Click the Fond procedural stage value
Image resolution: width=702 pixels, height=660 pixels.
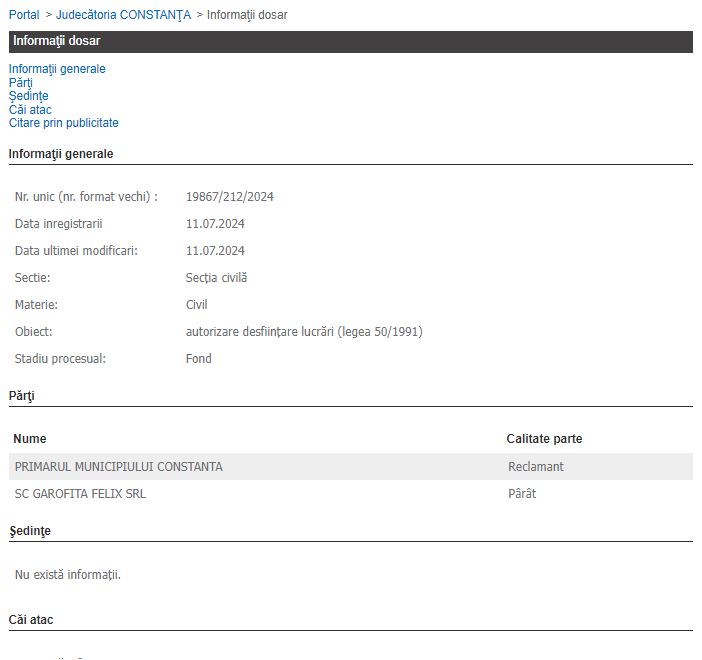[199, 359]
